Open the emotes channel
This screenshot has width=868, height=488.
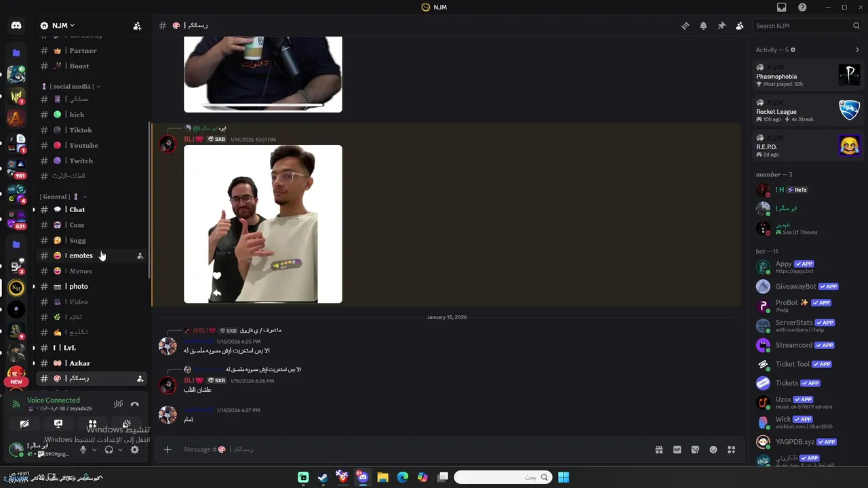pos(92,256)
